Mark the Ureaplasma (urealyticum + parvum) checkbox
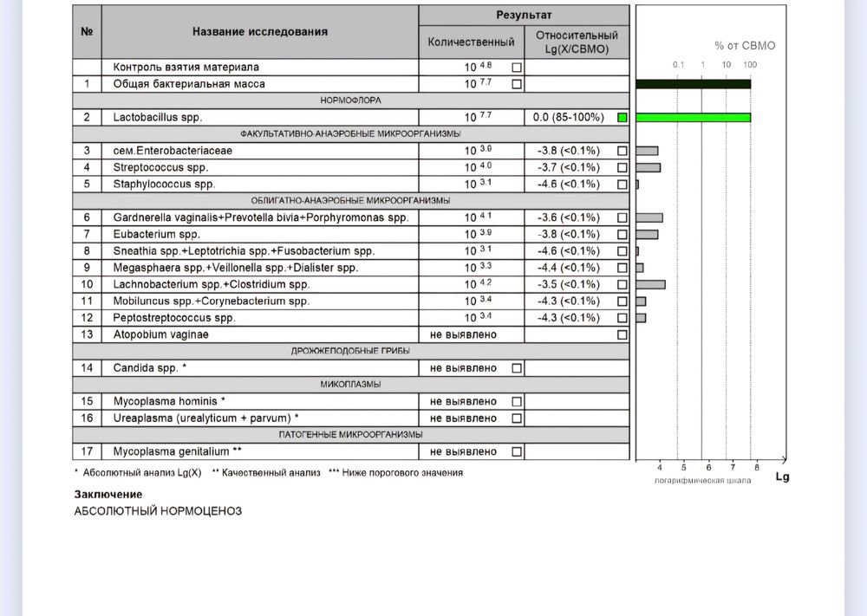This screenshot has height=616, width=867. (x=517, y=418)
